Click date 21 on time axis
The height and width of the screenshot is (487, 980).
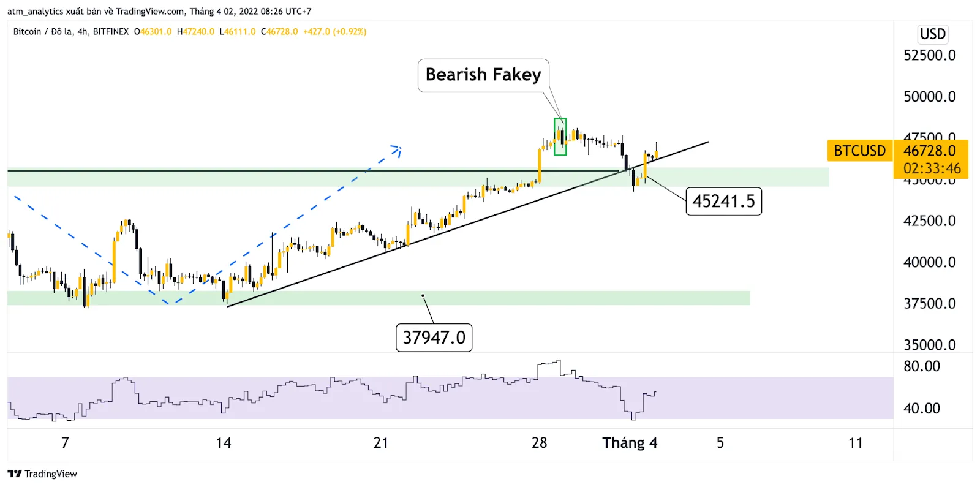click(x=381, y=443)
